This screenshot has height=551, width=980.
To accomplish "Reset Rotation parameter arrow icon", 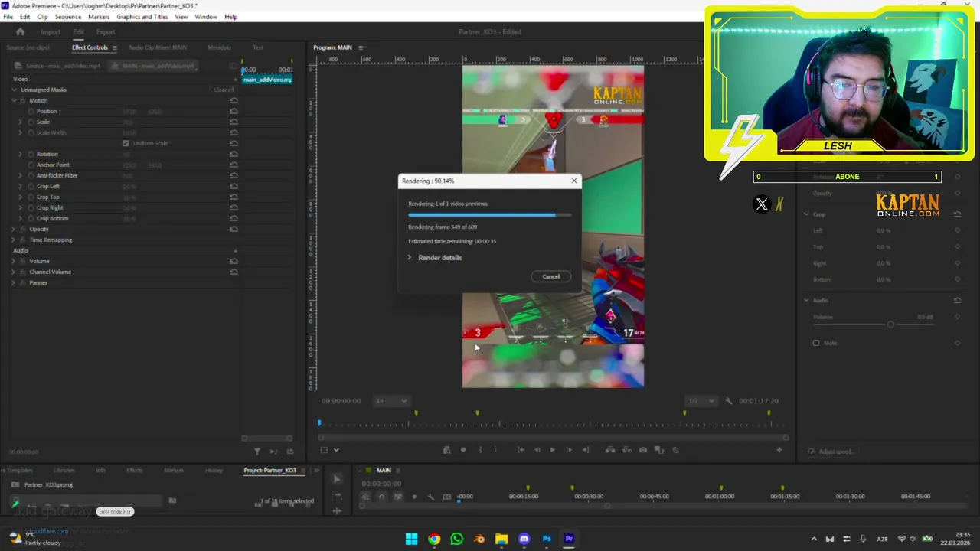I will 234,155.
